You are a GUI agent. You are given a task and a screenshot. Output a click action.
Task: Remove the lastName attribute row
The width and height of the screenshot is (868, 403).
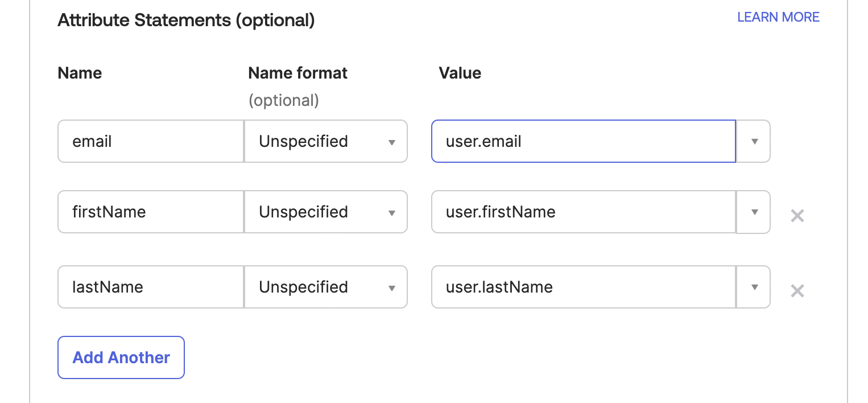click(x=797, y=291)
